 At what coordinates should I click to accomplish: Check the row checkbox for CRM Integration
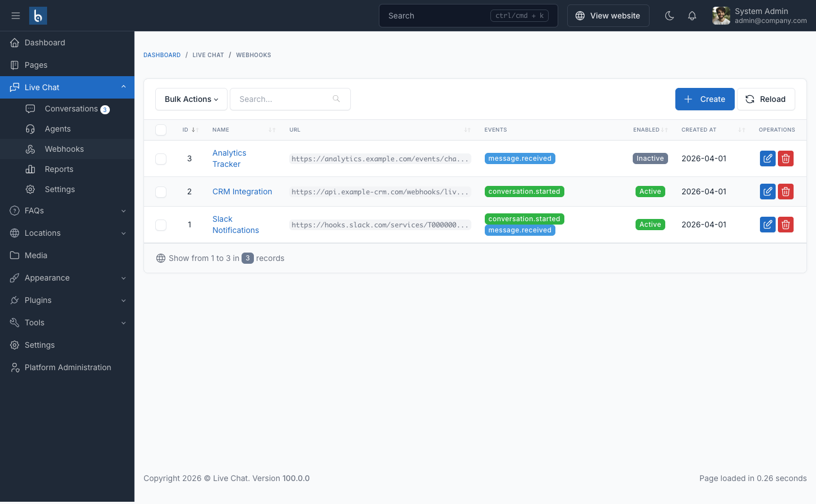pos(161,192)
